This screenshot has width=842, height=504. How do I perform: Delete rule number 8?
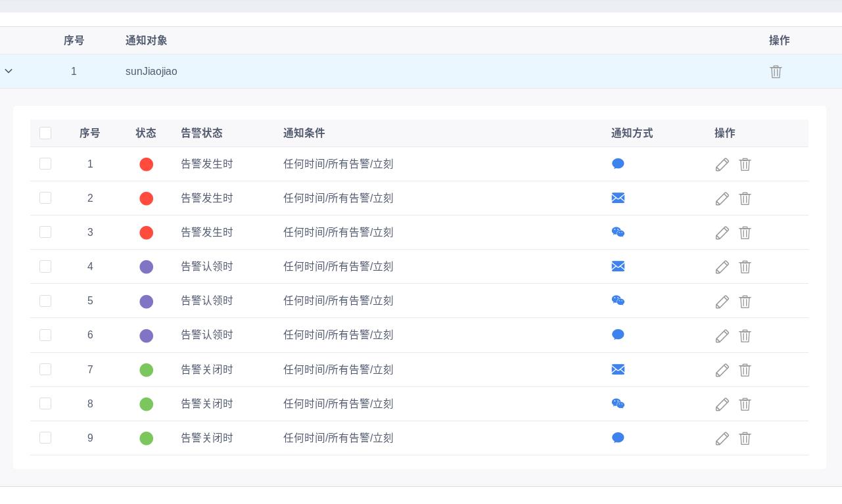pyautogui.click(x=745, y=404)
